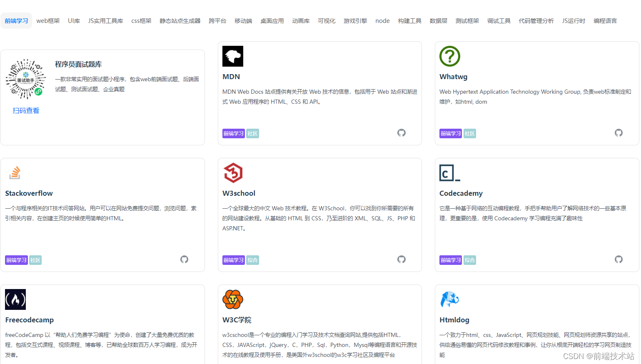Open the GitHub icon on Codecademy card
Viewport: 641px width, 364px height.
tap(619, 259)
